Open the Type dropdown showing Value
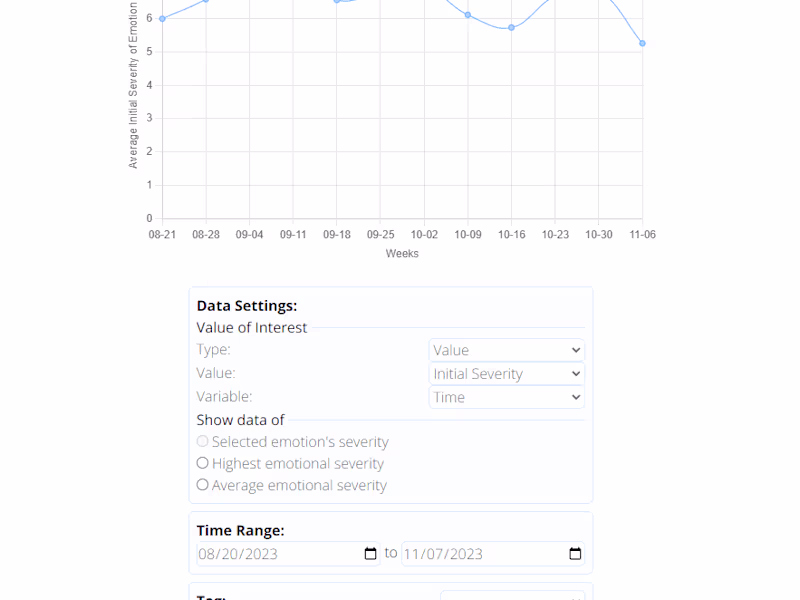The height and width of the screenshot is (600, 800). pos(506,350)
